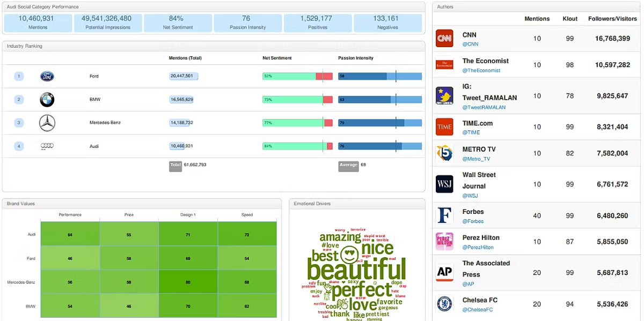Viewport: 644px width, 321px height.
Task: Open the Perez Hilton author avatar
Action: click(x=444, y=242)
